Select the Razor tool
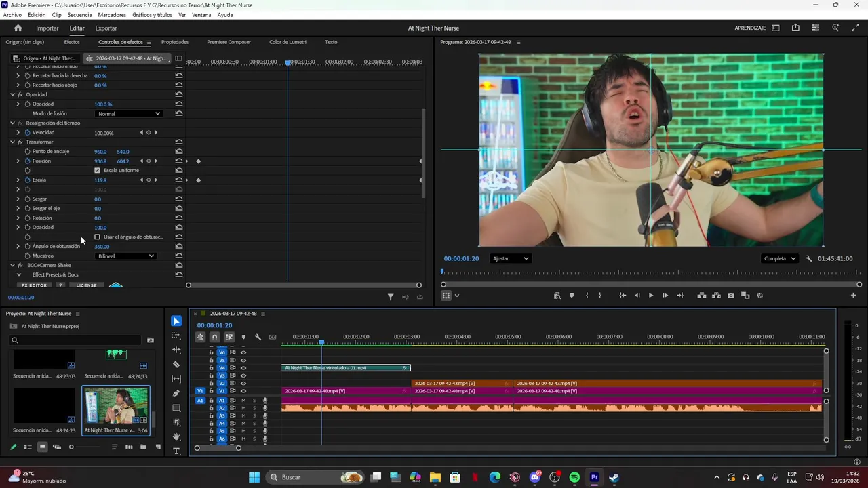868x488 pixels. [176, 365]
